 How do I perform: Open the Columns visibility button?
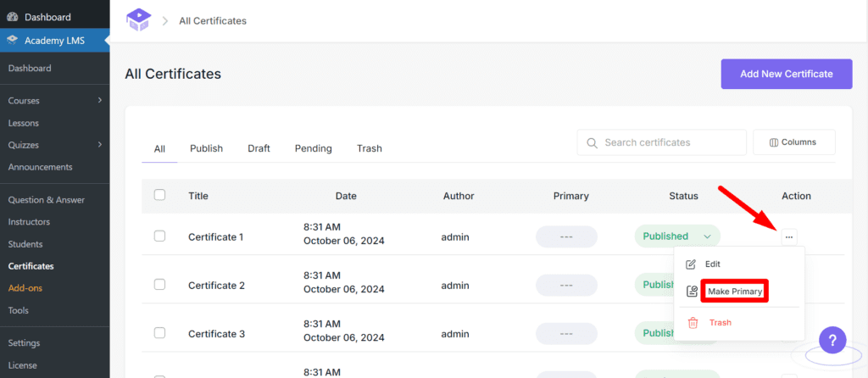click(793, 142)
